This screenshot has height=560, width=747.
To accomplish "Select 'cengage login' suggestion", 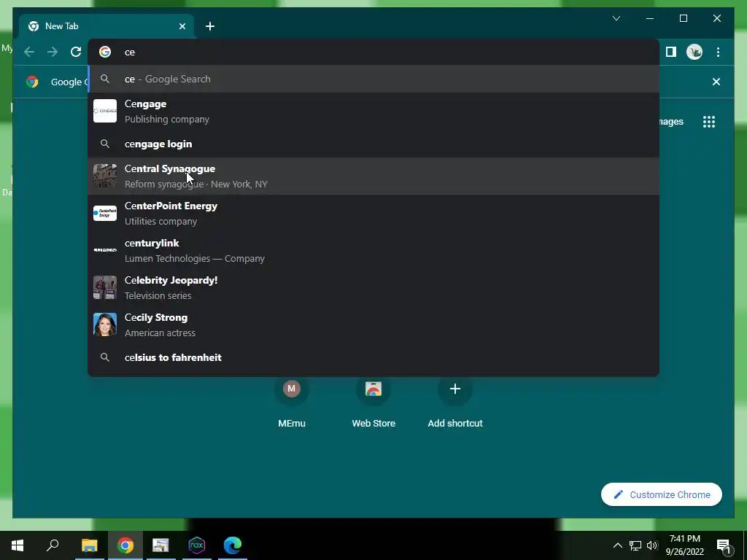I will 373,144.
